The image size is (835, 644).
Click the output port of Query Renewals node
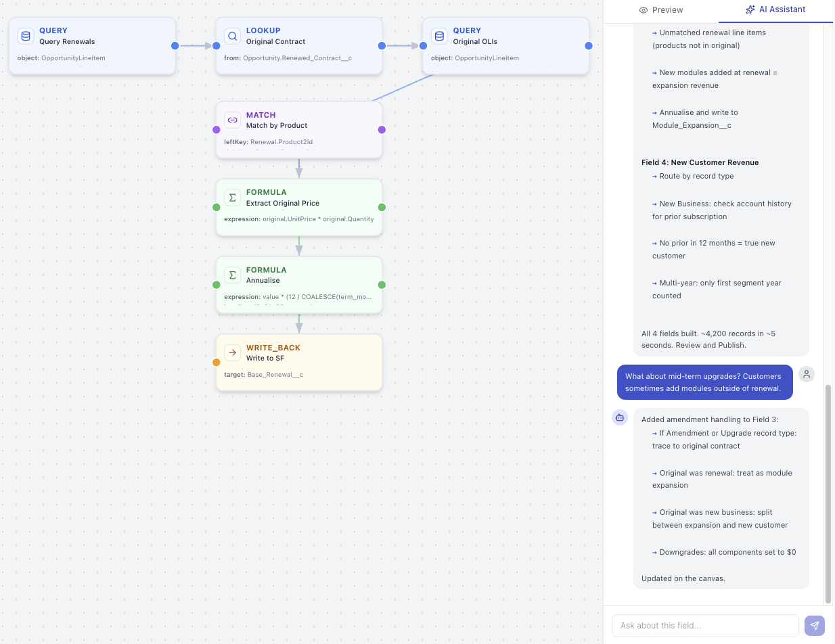[x=175, y=46]
